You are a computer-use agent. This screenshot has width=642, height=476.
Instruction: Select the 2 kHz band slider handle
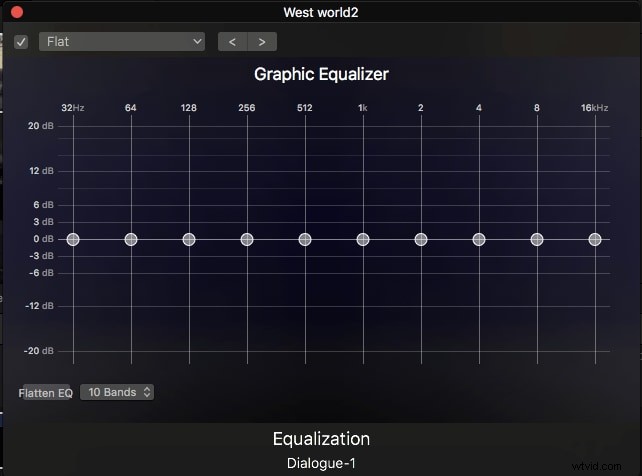[x=421, y=239]
